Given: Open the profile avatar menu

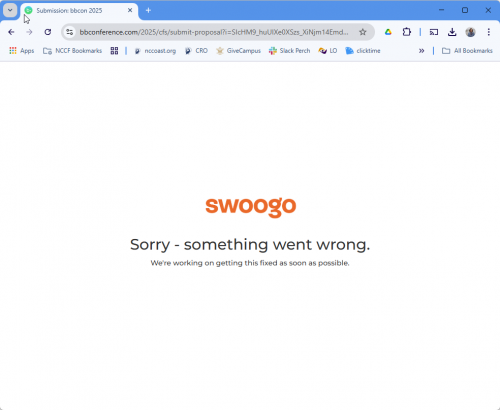Looking at the screenshot, I should pos(470,32).
